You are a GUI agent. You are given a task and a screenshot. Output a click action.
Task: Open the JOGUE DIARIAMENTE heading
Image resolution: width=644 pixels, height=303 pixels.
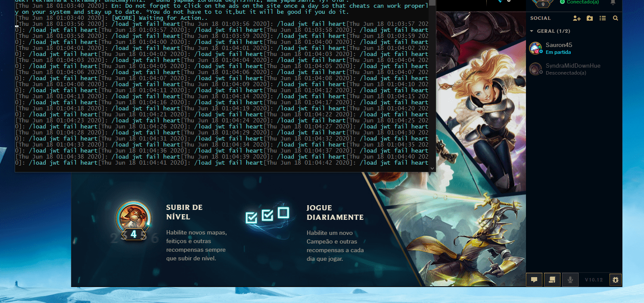[335, 212]
